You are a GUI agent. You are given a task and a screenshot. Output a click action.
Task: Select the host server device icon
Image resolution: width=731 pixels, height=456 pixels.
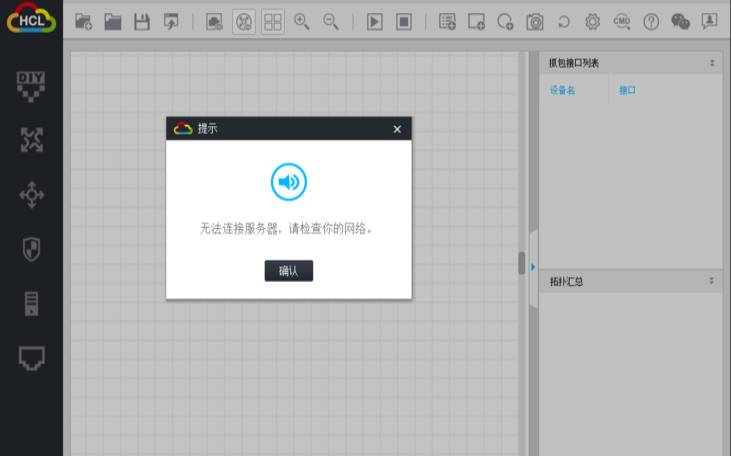(x=31, y=304)
